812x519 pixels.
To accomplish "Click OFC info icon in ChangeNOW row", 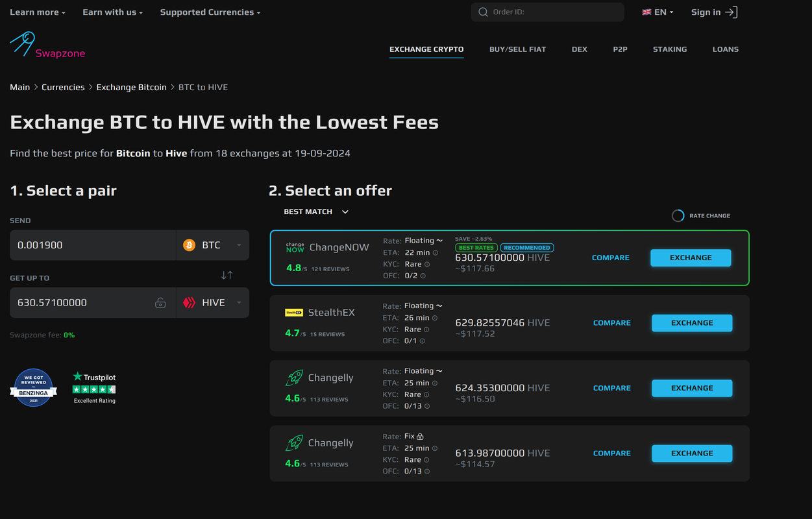I will pyautogui.click(x=423, y=276).
